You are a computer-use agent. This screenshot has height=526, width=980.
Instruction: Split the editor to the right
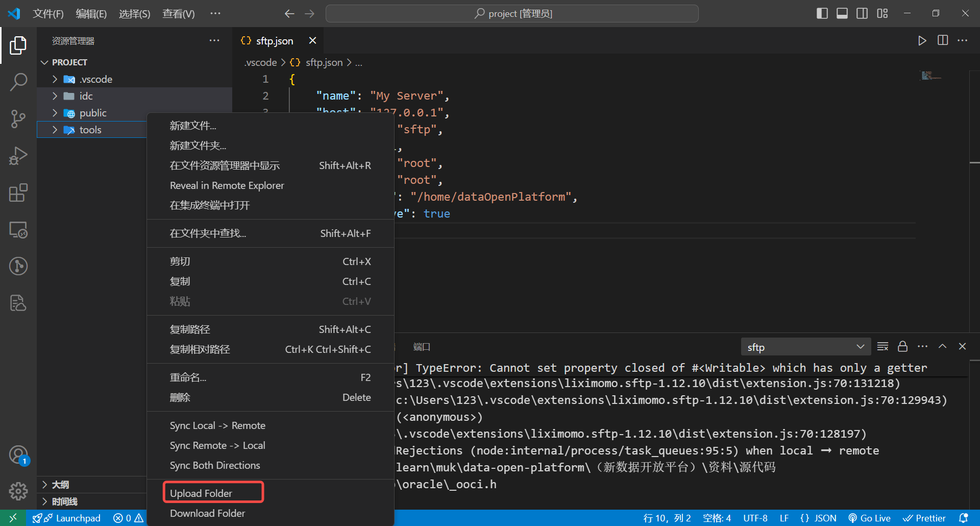[x=943, y=41]
